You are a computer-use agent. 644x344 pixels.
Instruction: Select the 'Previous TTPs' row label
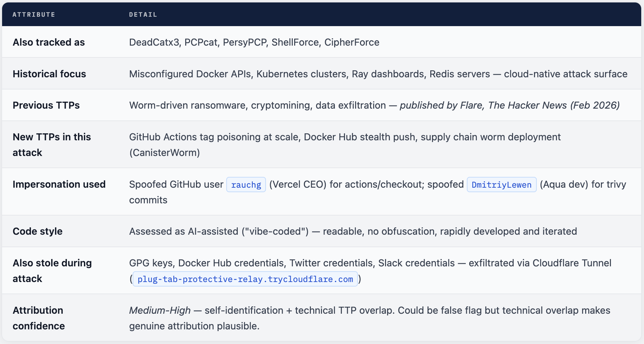click(46, 105)
